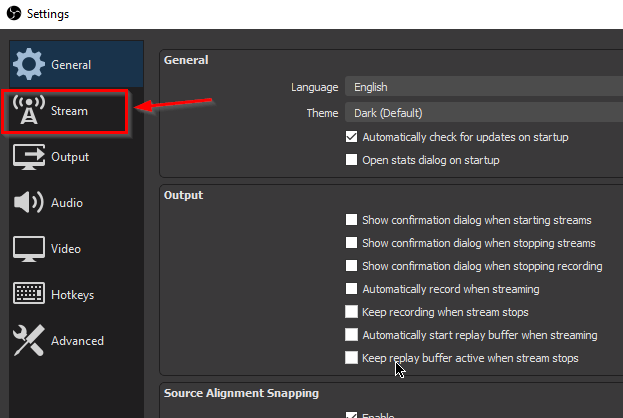Enable confirmation dialog when starting streams
The height and width of the screenshot is (418, 623).
click(x=351, y=220)
